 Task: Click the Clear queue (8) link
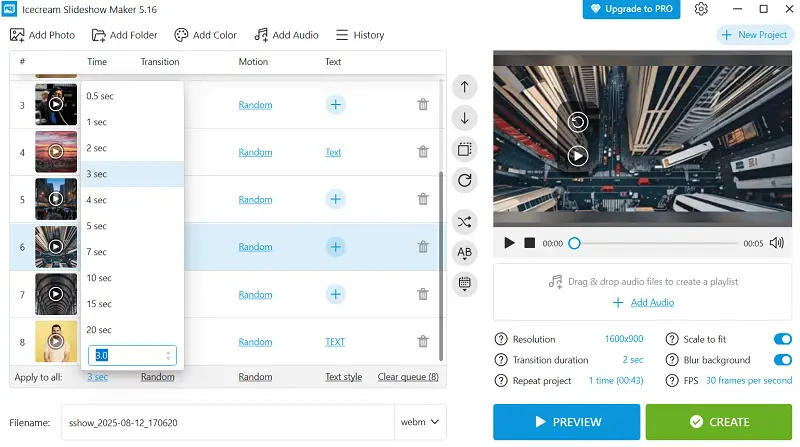click(407, 377)
